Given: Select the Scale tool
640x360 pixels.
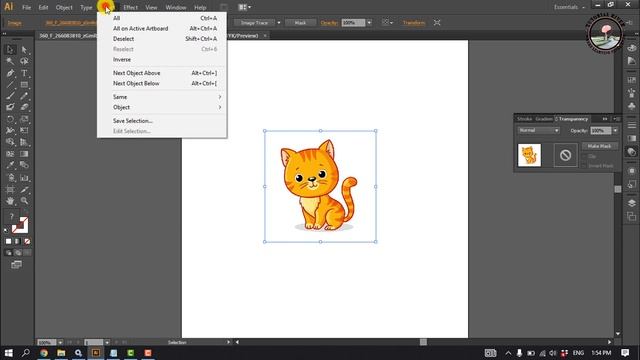Looking at the screenshot, I should pos(24,119).
